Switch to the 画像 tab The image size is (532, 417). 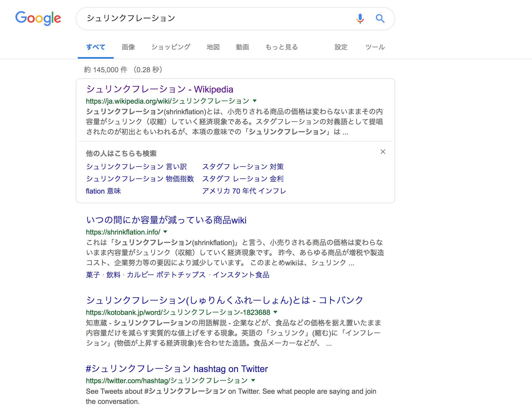pyautogui.click(x=128, y=47)
